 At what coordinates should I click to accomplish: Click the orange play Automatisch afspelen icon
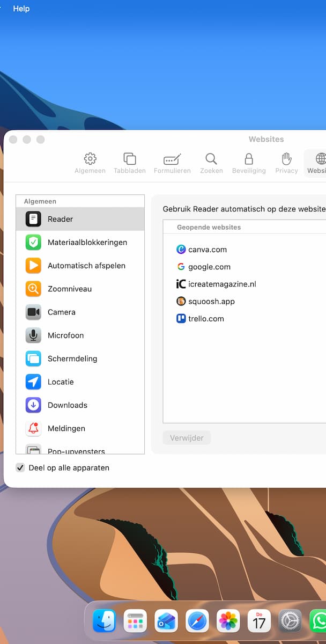pyautogui.click(x=33, y=266)
